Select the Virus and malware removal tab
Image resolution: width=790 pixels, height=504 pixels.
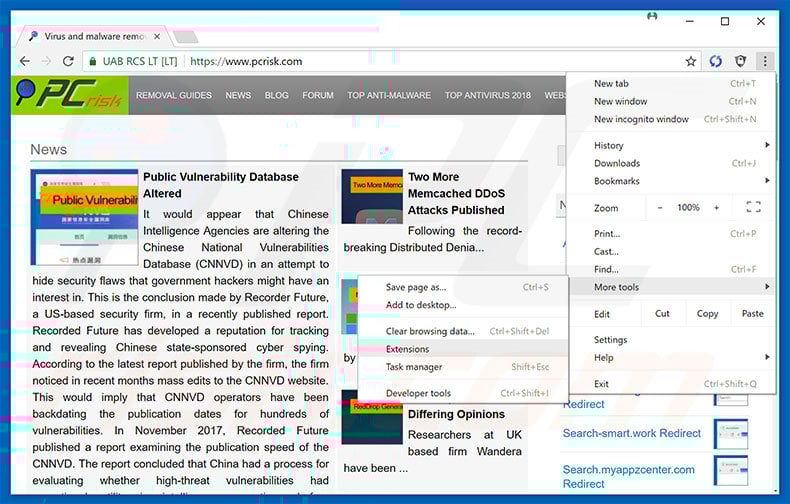pos(94,36)
